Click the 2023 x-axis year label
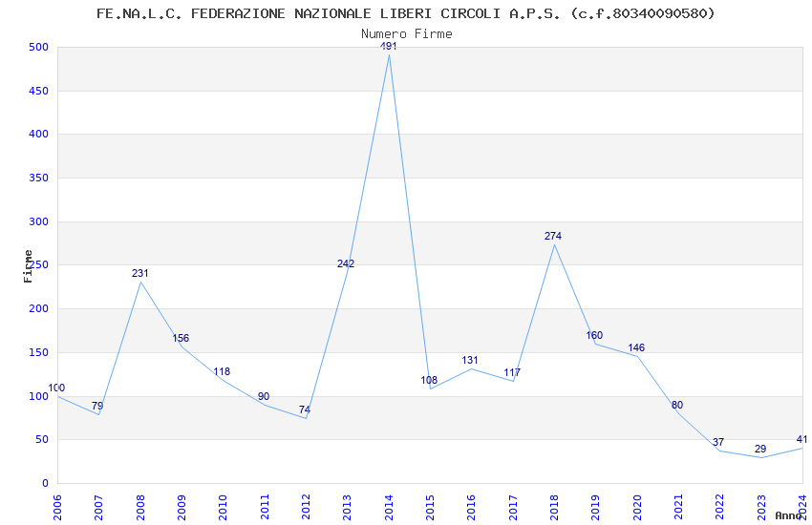The width and height of the screenshot is (812, 525). click(761, 508)
